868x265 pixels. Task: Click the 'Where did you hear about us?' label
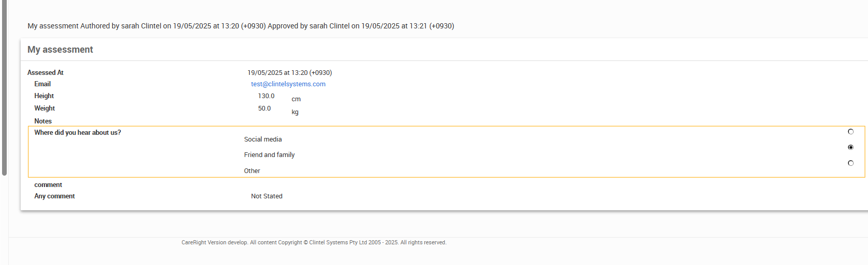[78, 133]
